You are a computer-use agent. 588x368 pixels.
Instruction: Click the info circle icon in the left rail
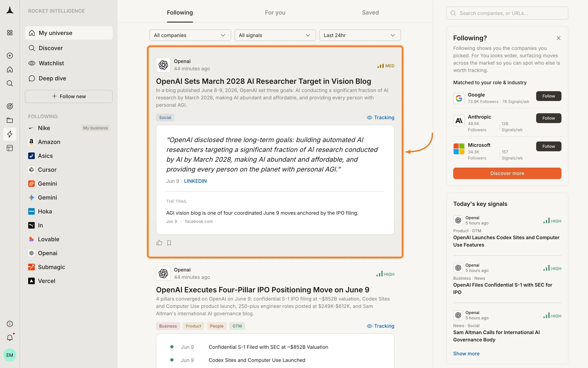click(x=10, y=324)
